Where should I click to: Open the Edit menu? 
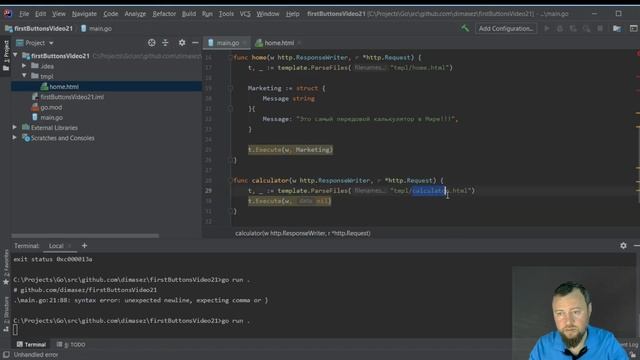tap(40, 14)
